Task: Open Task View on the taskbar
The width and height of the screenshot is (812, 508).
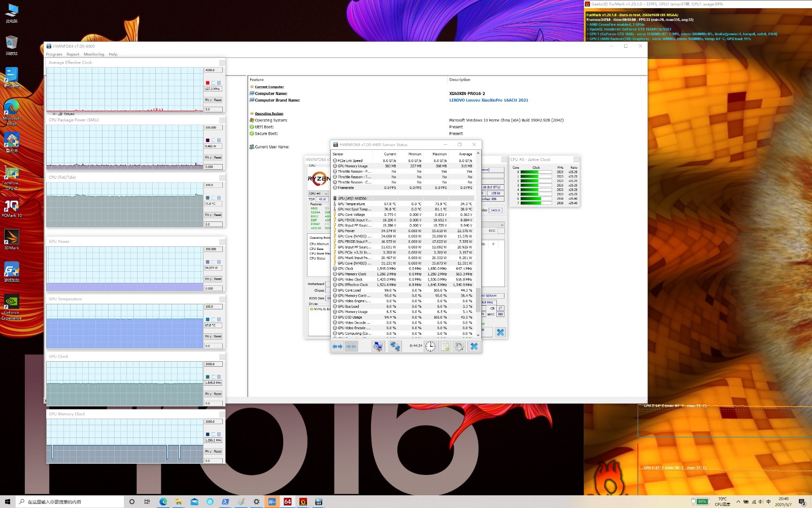Action: (147, 501)
